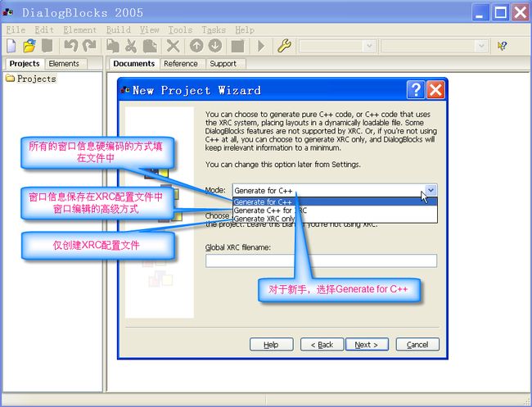Click the Move Down arrow icon
The image size is (532, 407).
pyautogui.click(x=215, y=46)
